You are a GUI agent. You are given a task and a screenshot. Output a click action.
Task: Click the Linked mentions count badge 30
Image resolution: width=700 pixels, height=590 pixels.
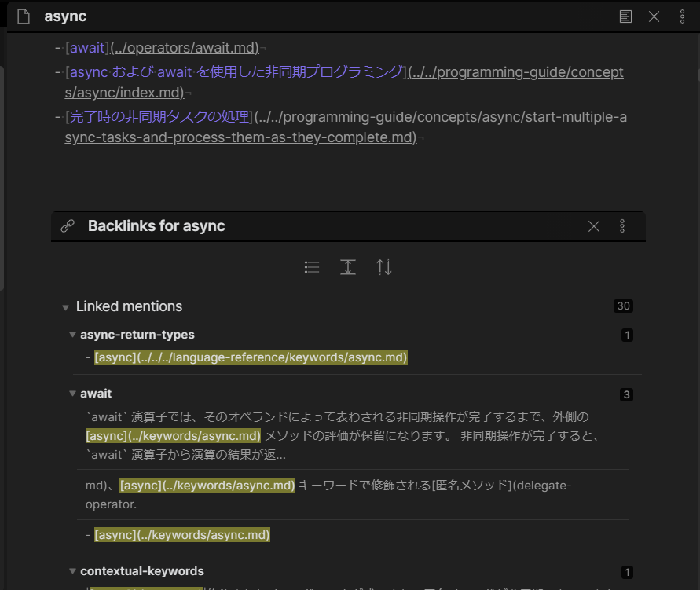(x=623, y=306)
